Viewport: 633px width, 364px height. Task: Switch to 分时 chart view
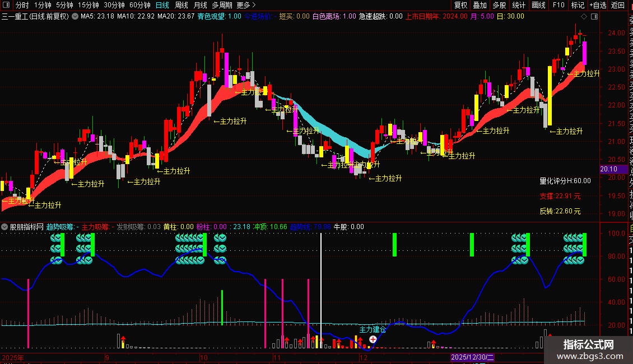tap(22, 5)
